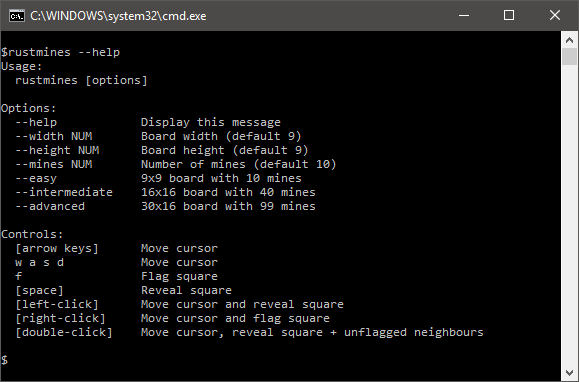The width and height of the screenshot is (579, 382).
Task: Click the empty scrollbar track below thumb
Action: pos(569,216)
